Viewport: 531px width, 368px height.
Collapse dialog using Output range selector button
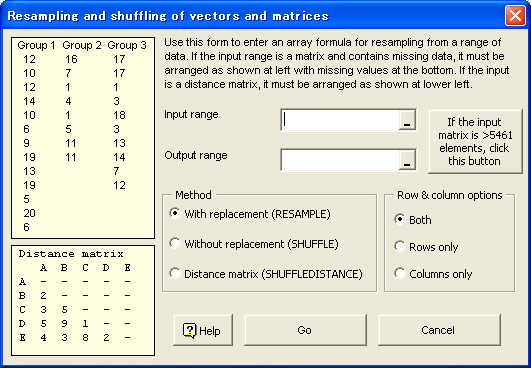coord(407,160)
